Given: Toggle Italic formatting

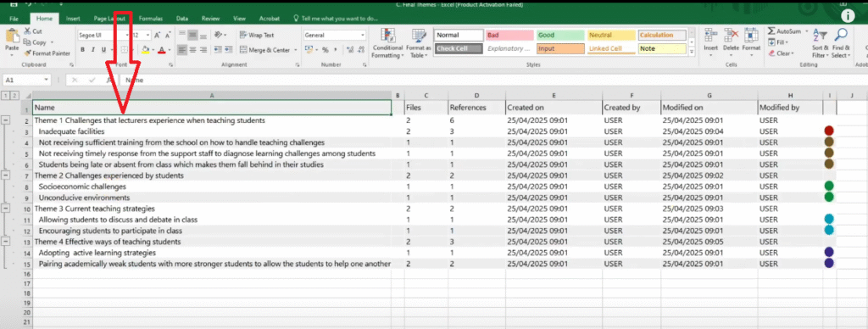Looking at the screenshot, I should coord(93,50).
